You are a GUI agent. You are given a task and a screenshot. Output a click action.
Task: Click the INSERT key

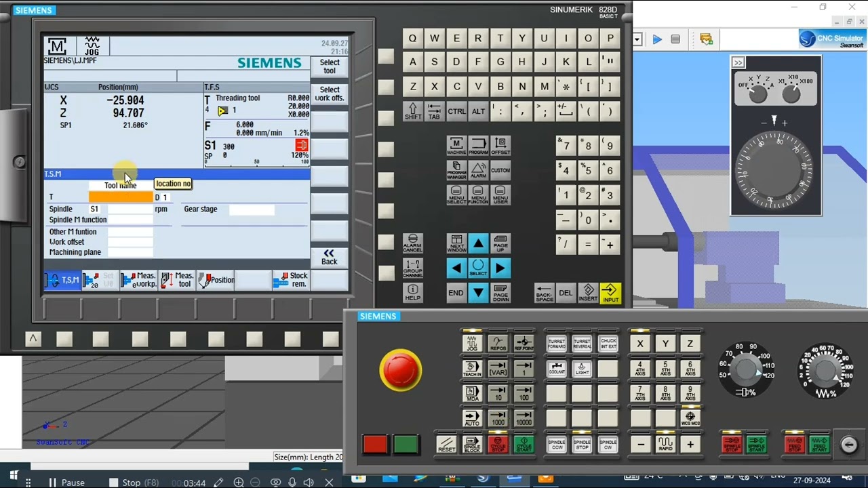tap(589, 293)
